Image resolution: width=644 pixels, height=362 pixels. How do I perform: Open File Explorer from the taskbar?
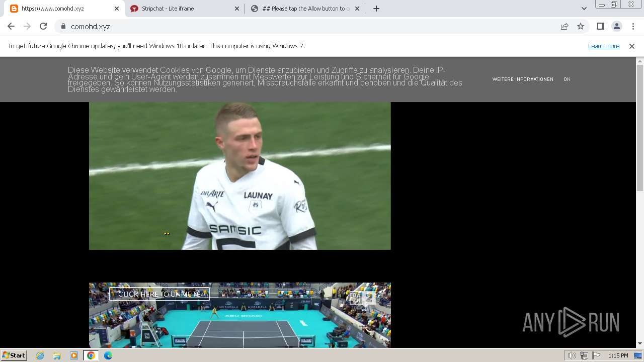pos(57,355)
